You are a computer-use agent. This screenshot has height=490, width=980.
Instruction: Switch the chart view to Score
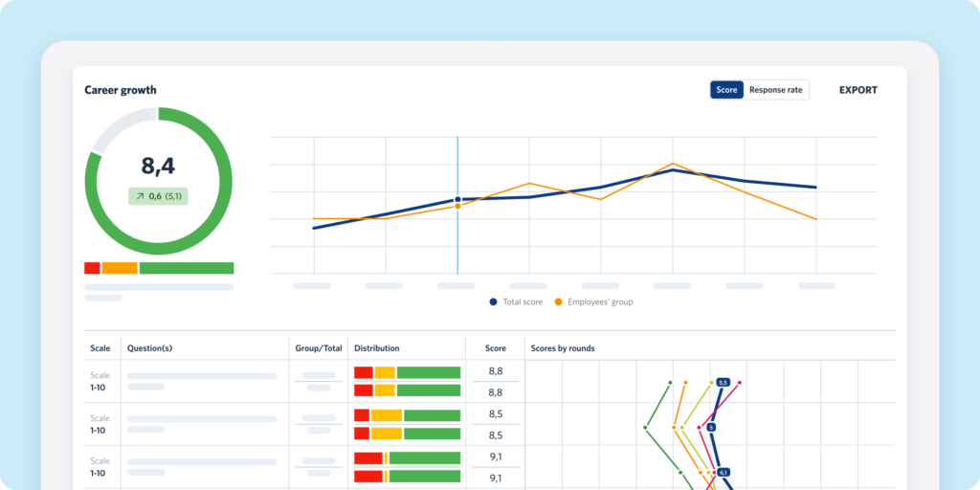(x=726, y=90)
